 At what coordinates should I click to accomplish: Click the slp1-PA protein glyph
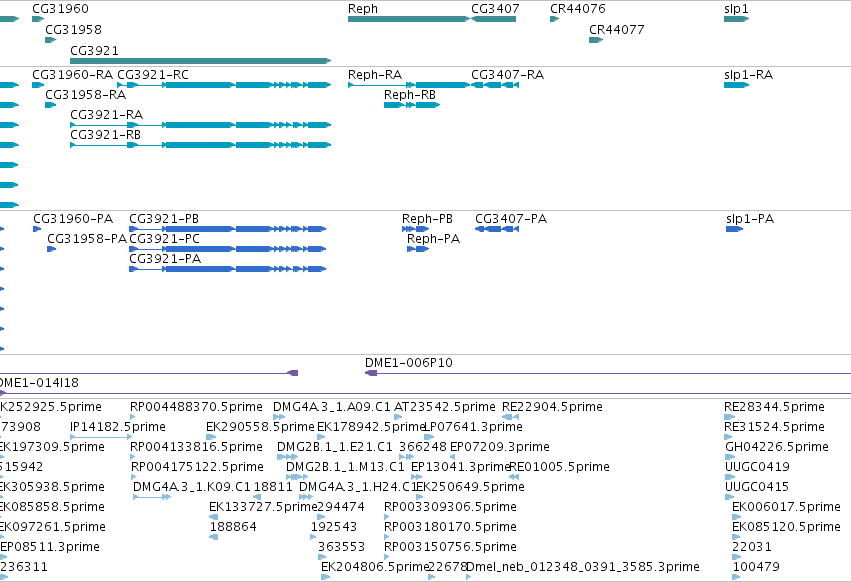[734, 229]
